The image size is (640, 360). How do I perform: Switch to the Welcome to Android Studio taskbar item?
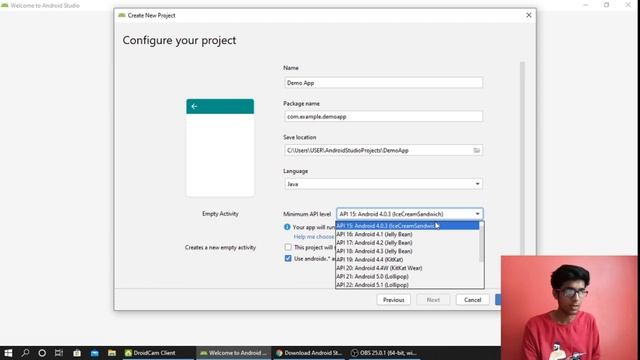[x=233, y=353]
